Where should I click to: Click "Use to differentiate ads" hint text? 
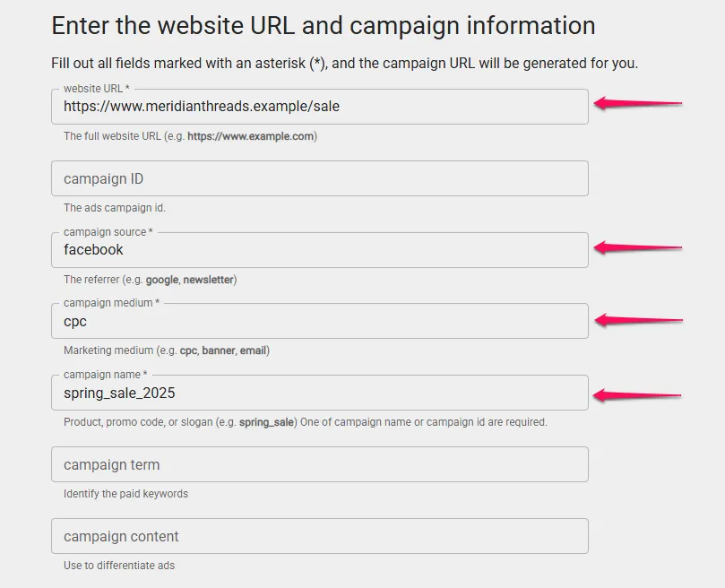coord(119,566)
